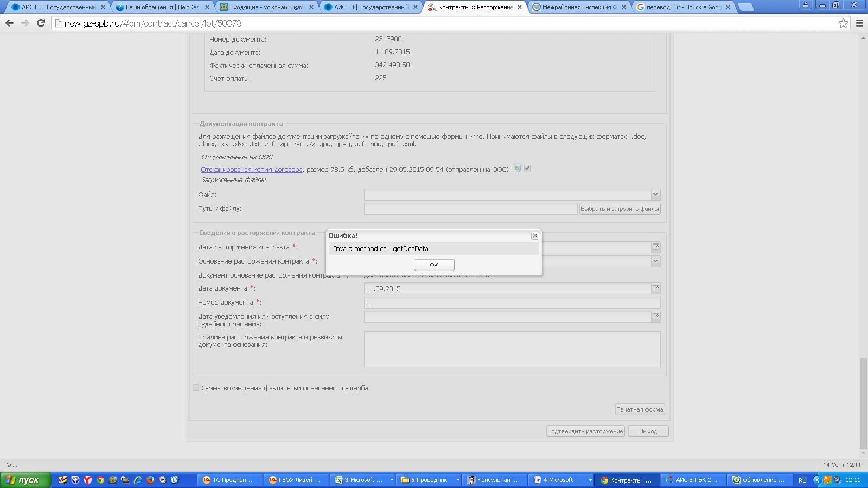Launch Internet Explorer from Quick Launch
This screenshot has height=488, width=868.
click(138, 480)
